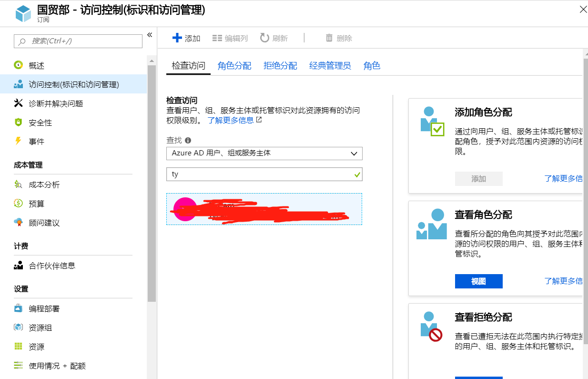Image resolution: width=588 pixels, height=379 pixels.
Task: Click the info icon next to 查找
Action: [188, 141]
